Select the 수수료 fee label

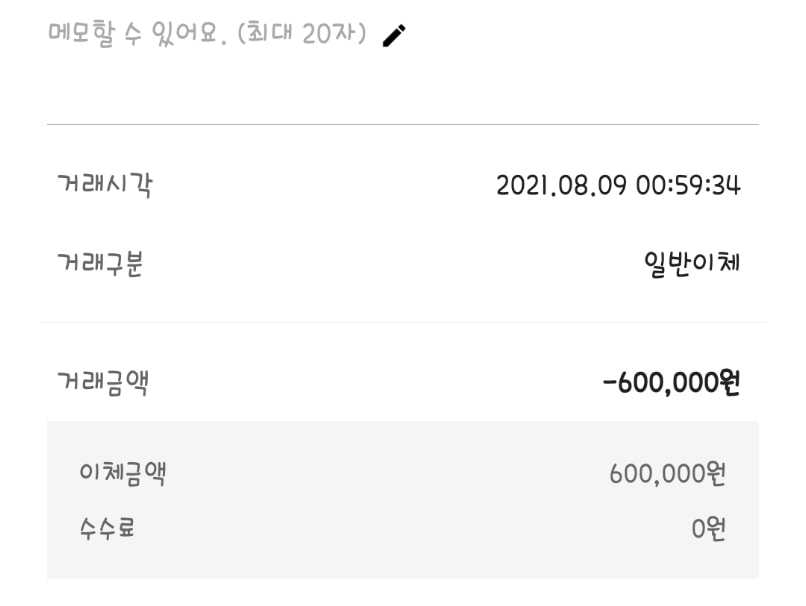pyautogui.click(x=107, y=527)
